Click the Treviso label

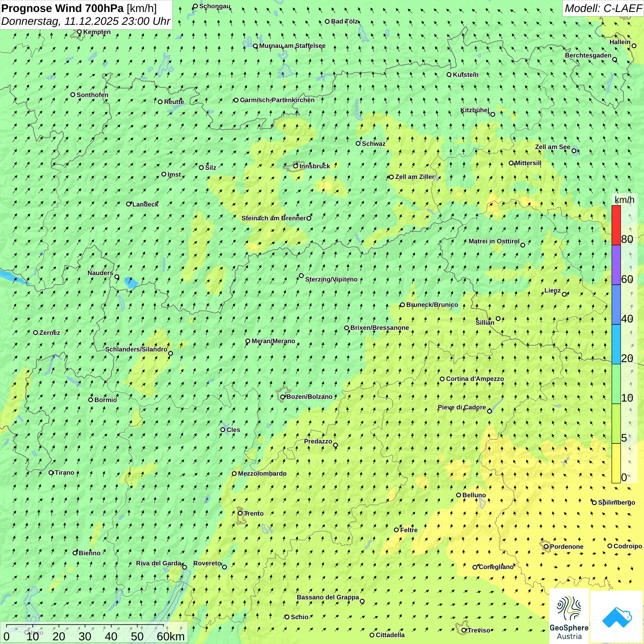point(479,630)
